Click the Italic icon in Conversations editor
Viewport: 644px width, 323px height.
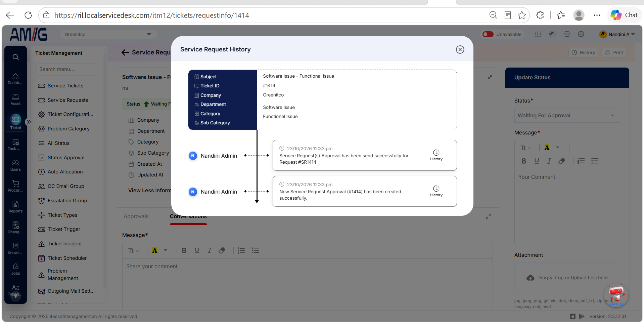click(x=210, y=250)
